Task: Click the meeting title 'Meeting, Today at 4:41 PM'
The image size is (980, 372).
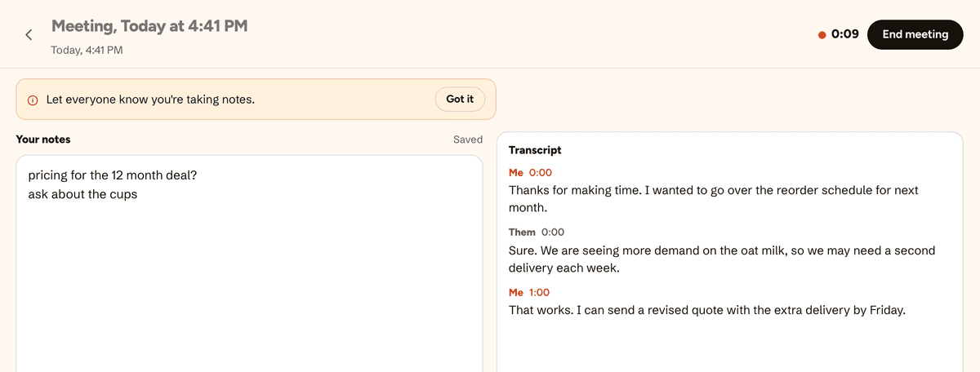Action: click(x=149, y=26)
